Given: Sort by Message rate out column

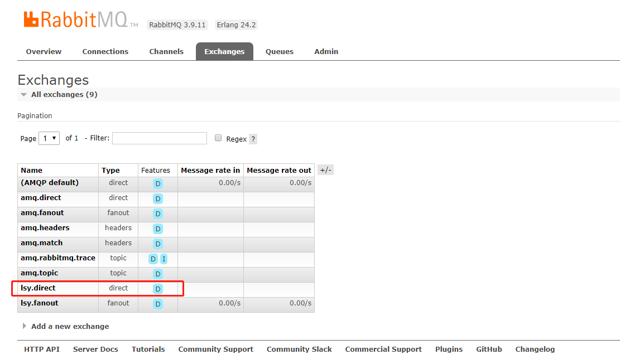Looking at the screenshot, I should click(x=279, y=170).
